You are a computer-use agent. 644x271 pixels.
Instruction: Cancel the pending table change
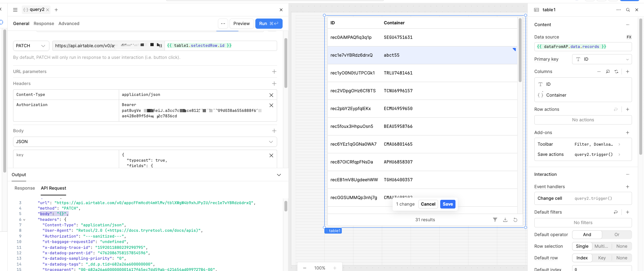click(428, 204)
